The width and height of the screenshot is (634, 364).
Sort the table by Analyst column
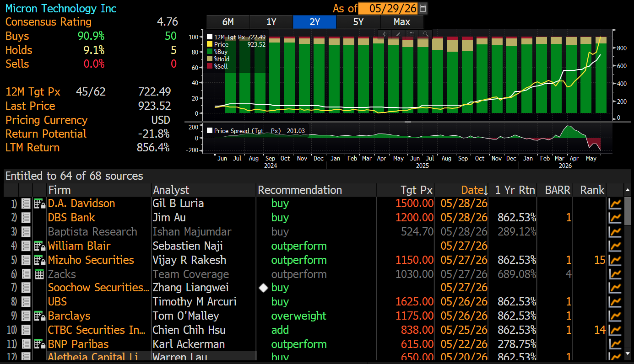pyautogui.click(x=204, y=190)
